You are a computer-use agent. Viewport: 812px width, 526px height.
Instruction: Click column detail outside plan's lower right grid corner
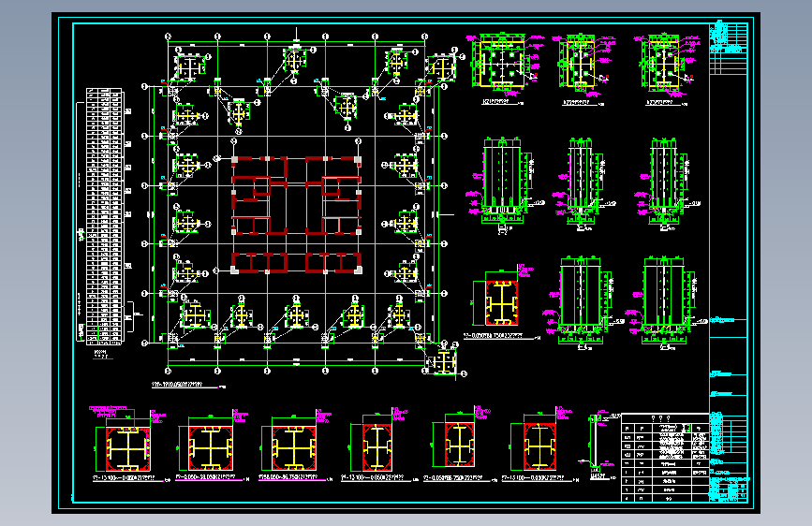point(443,361)
